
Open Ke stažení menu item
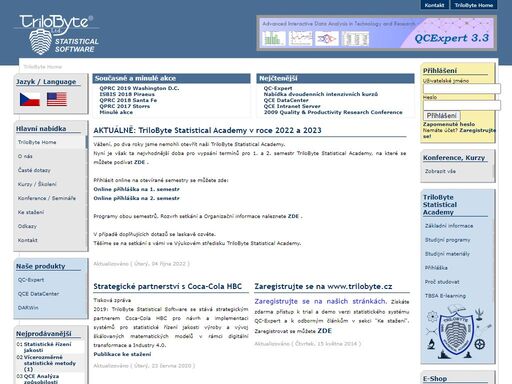pos(31,212)
